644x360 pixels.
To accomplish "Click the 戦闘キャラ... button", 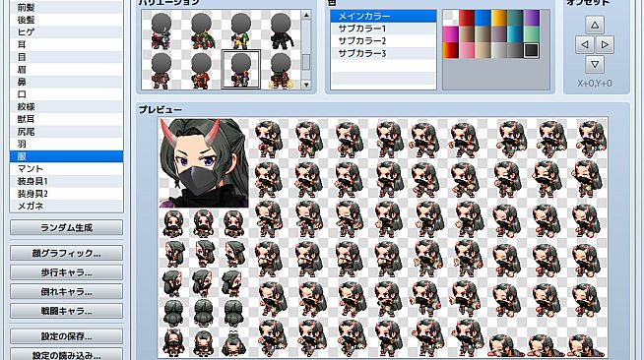I will click(66, 311).
